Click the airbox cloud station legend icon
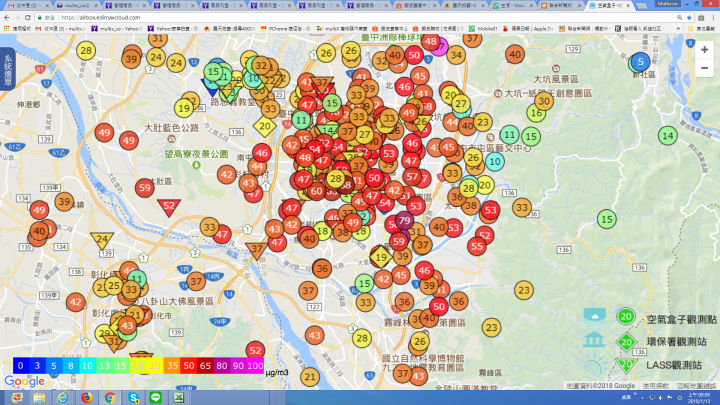Screen dimensions: 720x405 (595, 316)
